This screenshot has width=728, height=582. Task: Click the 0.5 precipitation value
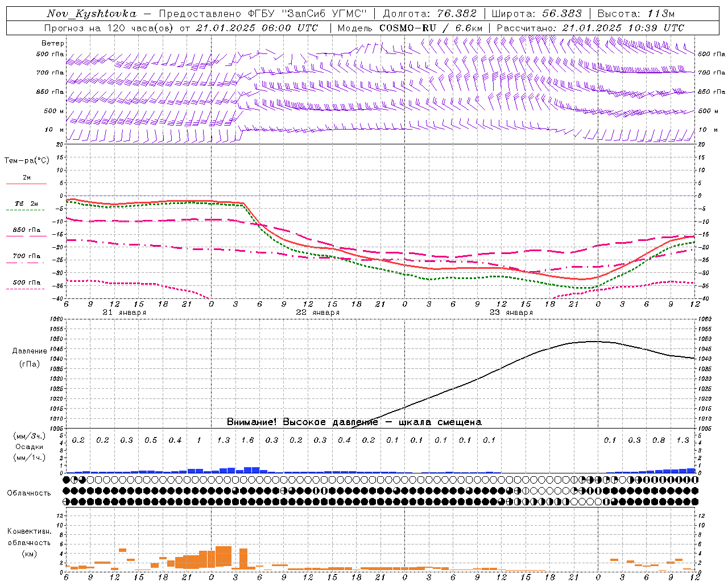(151, 440)
